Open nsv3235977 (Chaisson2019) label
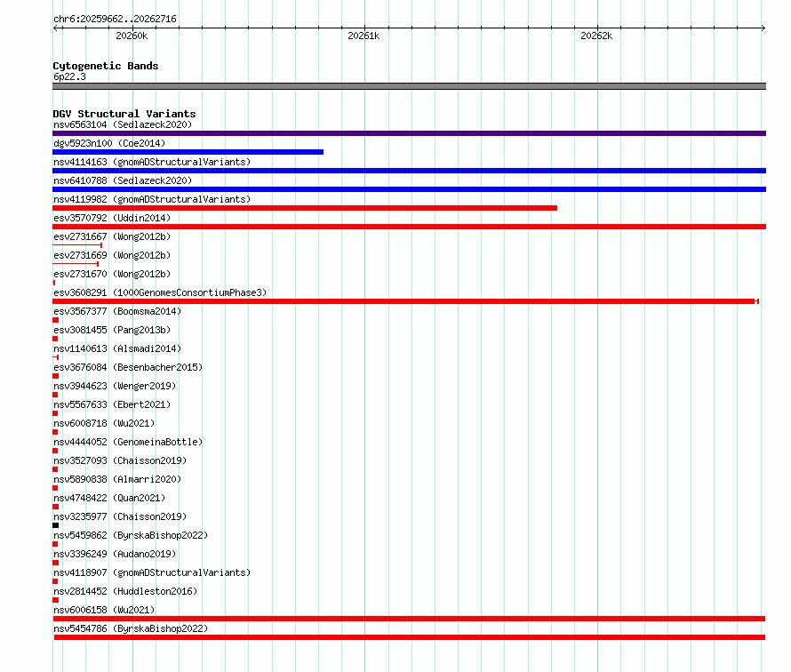Image resolution: width=791 pixels, height=672 pixels. [120, 516]
